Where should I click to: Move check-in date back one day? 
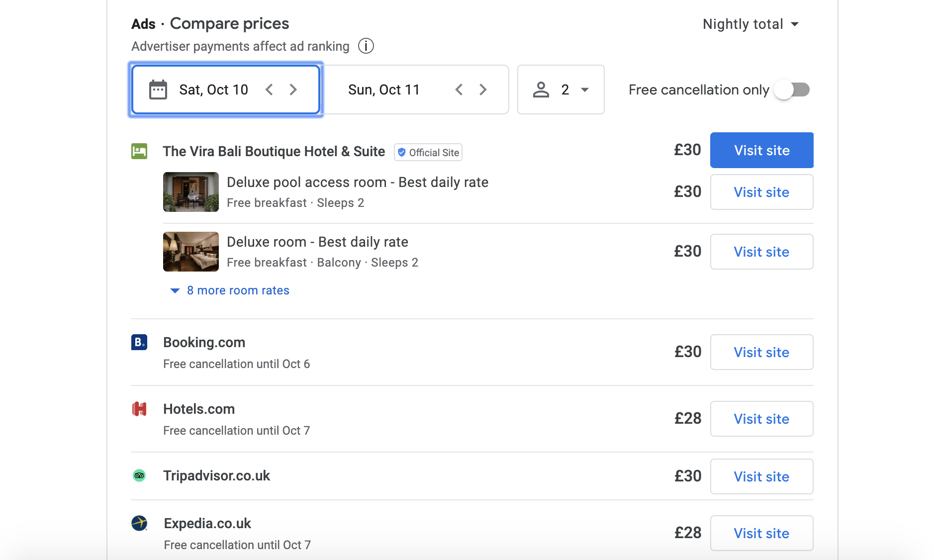click(269, 90)
